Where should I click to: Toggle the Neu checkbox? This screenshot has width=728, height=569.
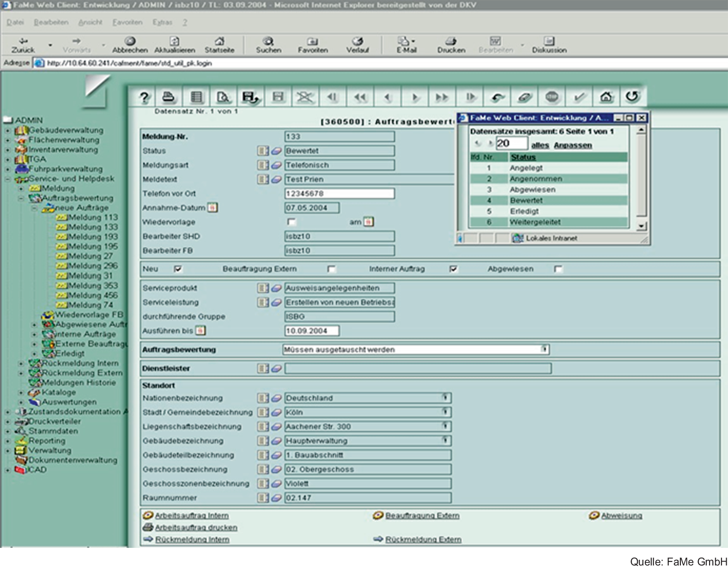pyautogui.click(x=178, y=268)
